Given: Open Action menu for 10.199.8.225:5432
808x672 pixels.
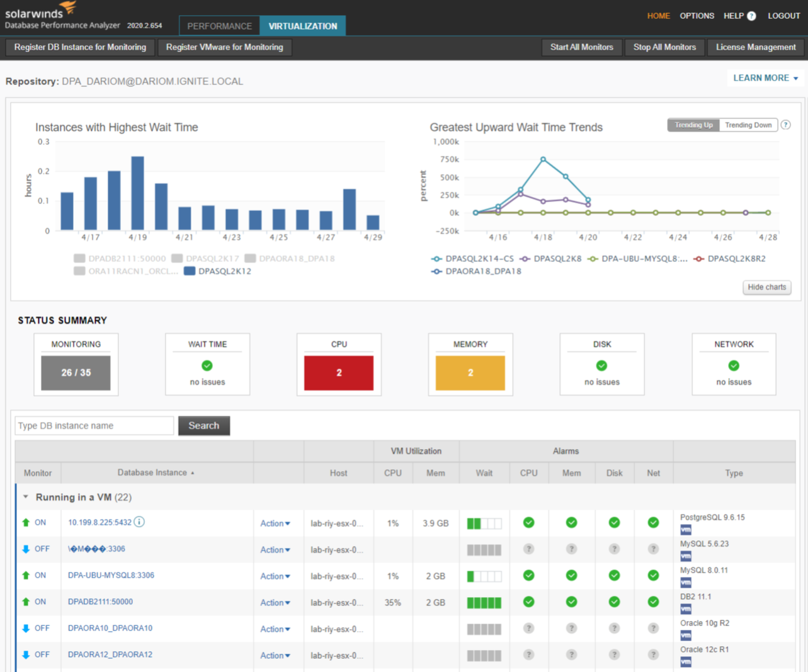Looking at the screenshot, I should (275, 523).
